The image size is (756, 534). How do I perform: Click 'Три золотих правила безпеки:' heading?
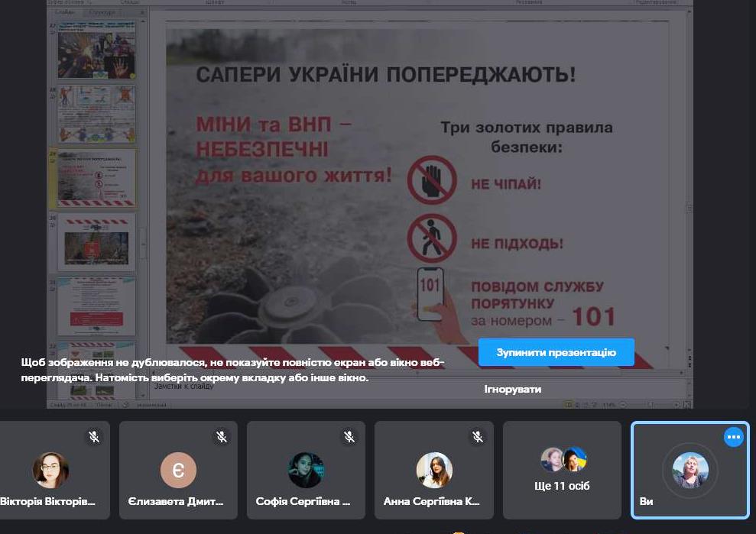click(527, 137)
